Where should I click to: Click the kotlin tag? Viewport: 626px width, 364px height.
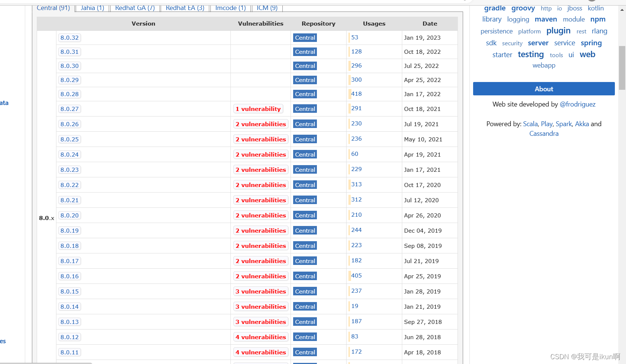coord(596,8)
